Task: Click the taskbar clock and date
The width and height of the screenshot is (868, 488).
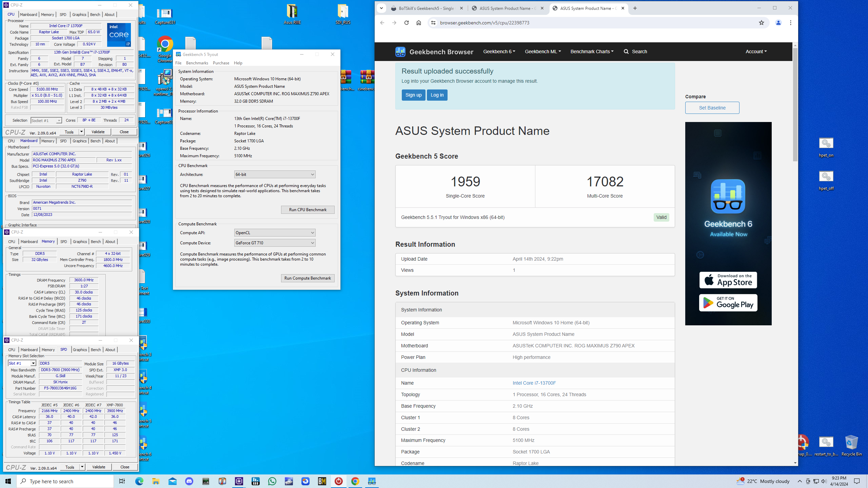Action: click(x=839, y=481)
